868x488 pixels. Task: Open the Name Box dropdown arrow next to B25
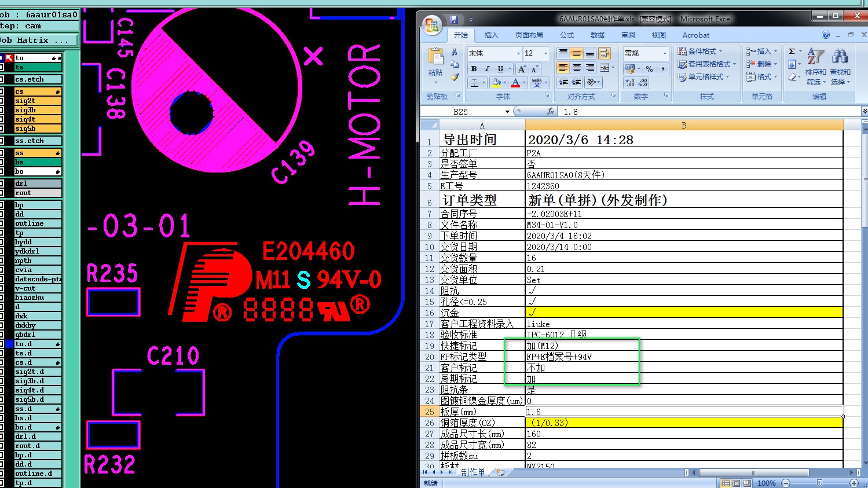pos(507,112)
